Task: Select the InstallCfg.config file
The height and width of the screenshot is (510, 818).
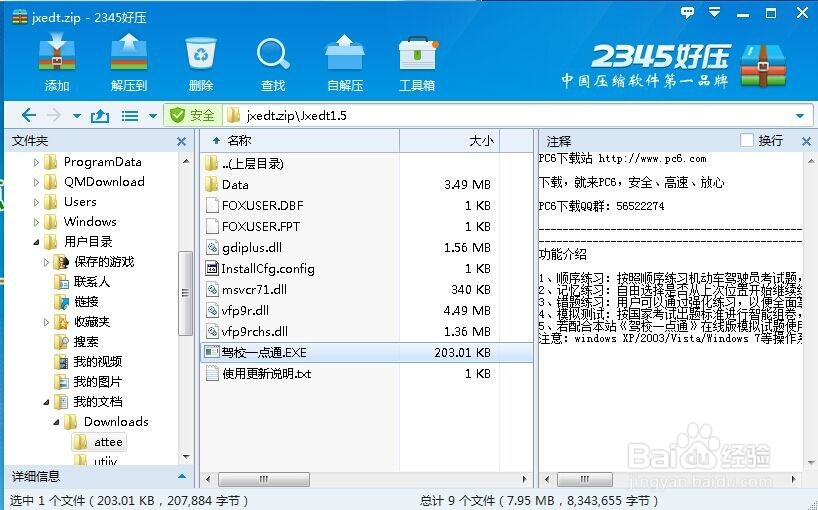Action: pos(367,269)
